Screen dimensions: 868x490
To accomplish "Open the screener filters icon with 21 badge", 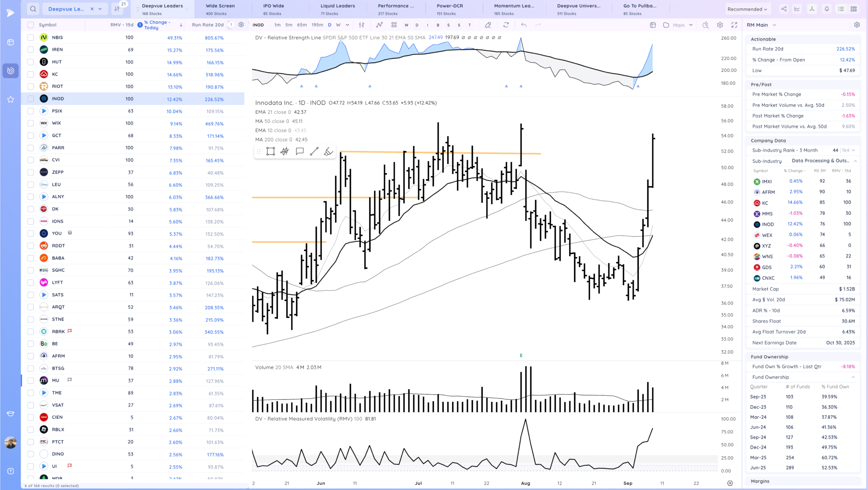I will click(117, 9).
